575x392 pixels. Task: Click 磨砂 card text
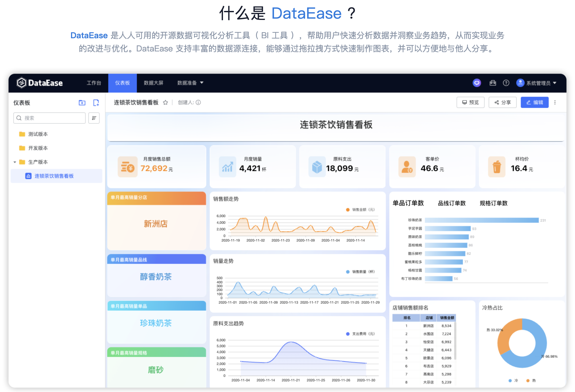pos(156,370)
